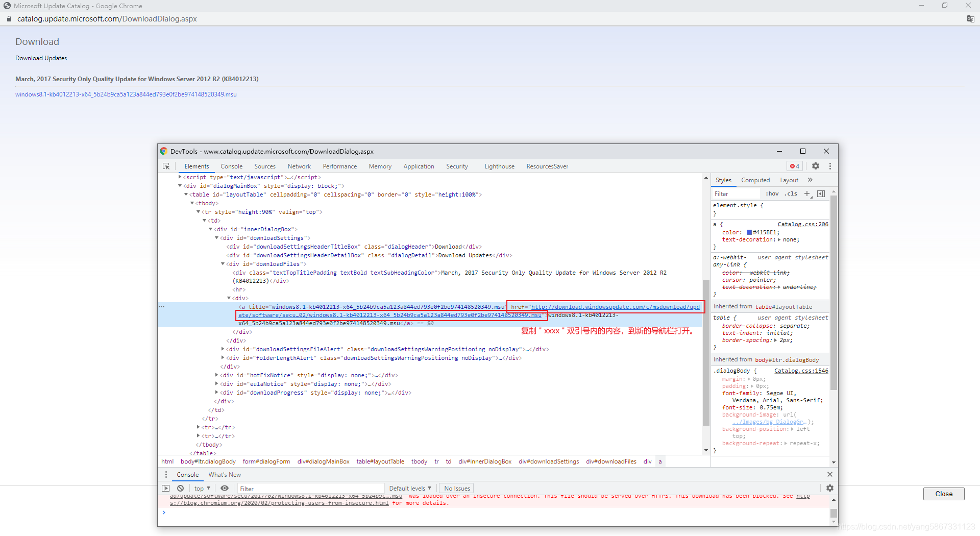980x536 pixels.
Task: Open the Security tab
Action: (x=457, y=166)
